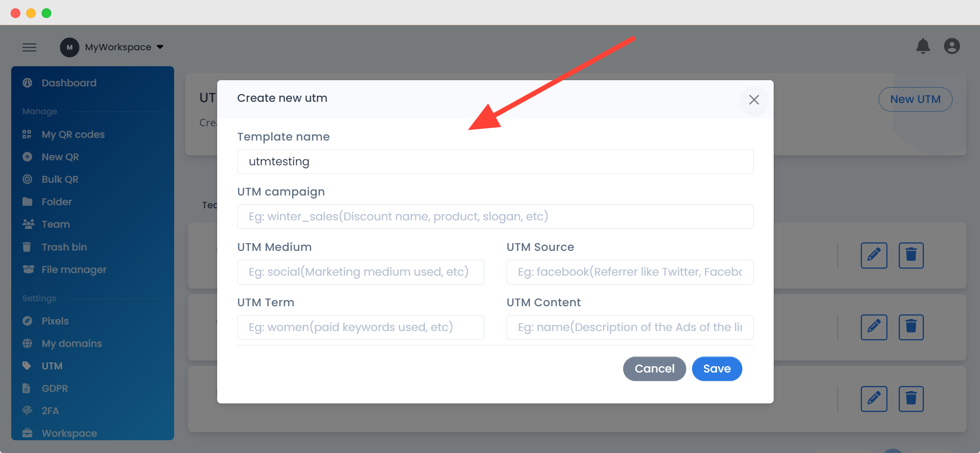980x453 pixels.
Task: Save the new UTM template
Action: pyautogui.click(x=717, y=369)
